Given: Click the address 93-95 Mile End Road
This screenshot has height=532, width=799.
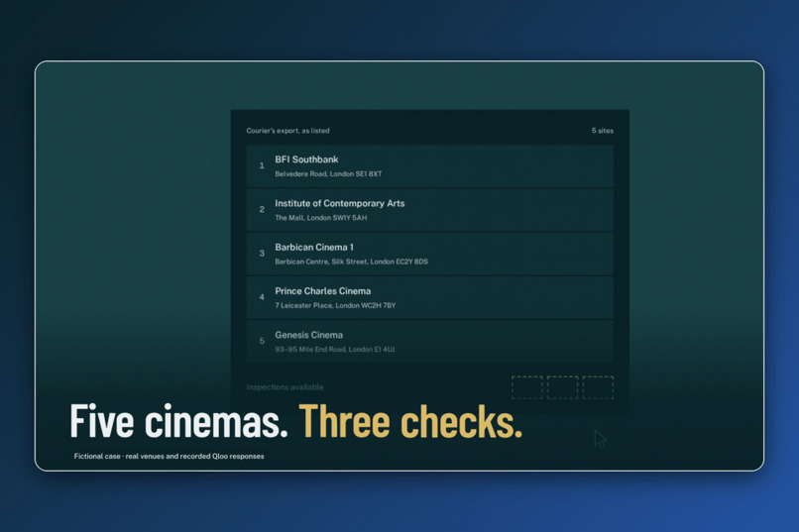Looking at the screenshot, I should tap(335, 350).
